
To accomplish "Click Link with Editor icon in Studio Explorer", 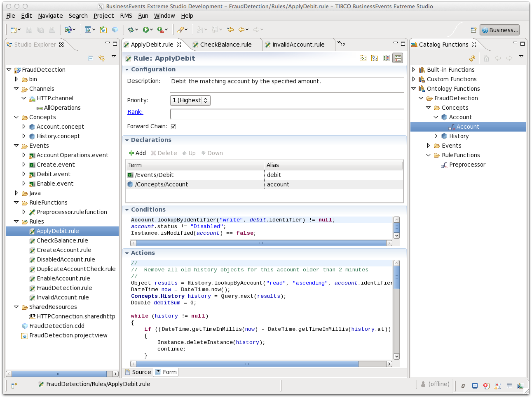I will pyautogui.click(x=102, y=59).
